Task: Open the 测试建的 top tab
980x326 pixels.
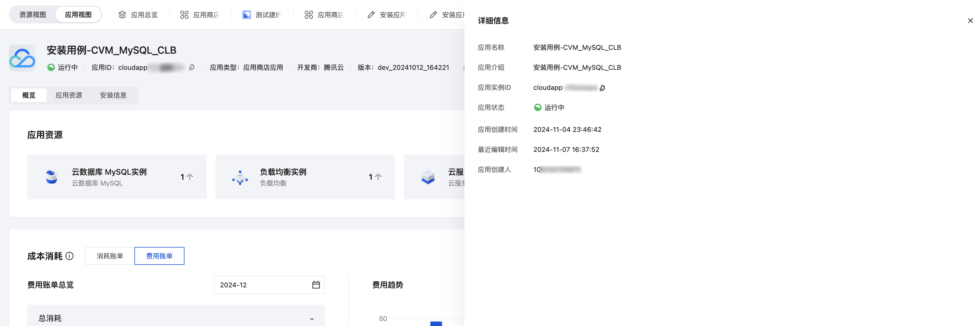Action: (262, 15)
